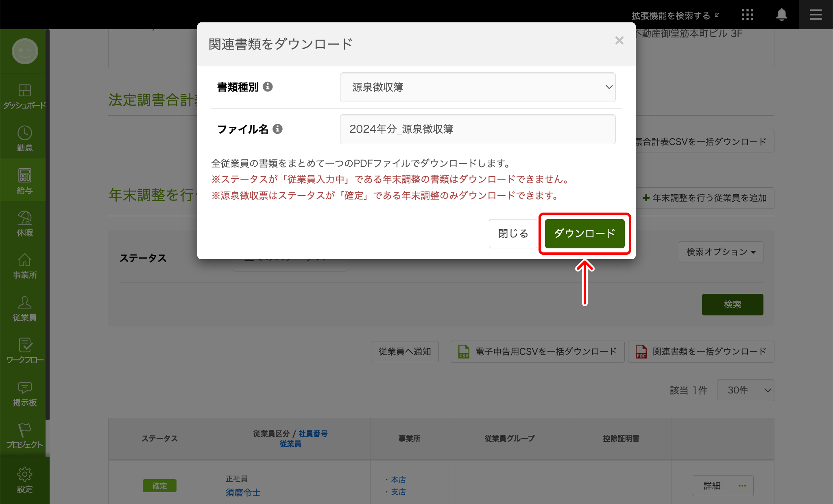Image resolution: width=833 pixels, height=504 pixels.
Task: Click info icon beside 書類種別
Action: pyautogui.click(x=268, y=87)
